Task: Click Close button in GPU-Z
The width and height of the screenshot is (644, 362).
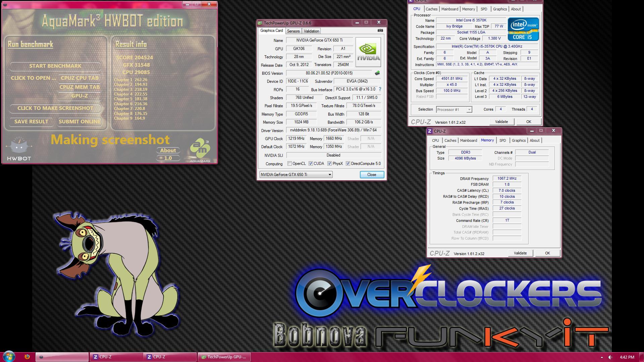Action: click(372, 175)
